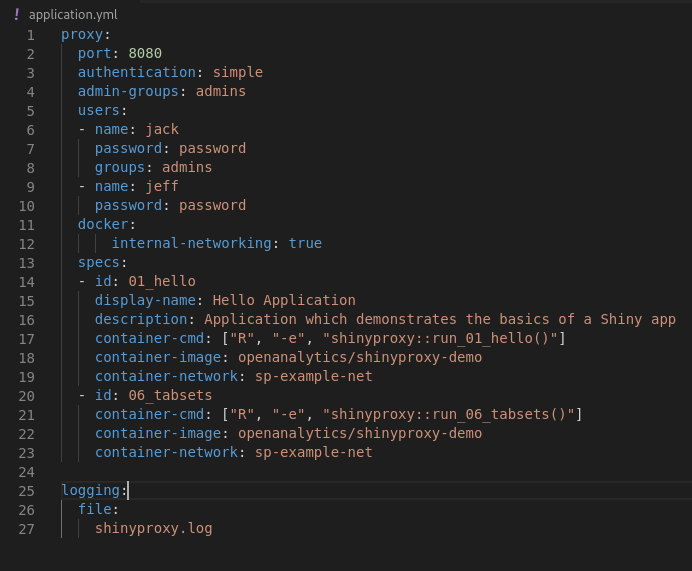The height and width of the screenshot is (571, 692).
Task: Click 'container-network' key on line 19
Action: pos(166,376)
